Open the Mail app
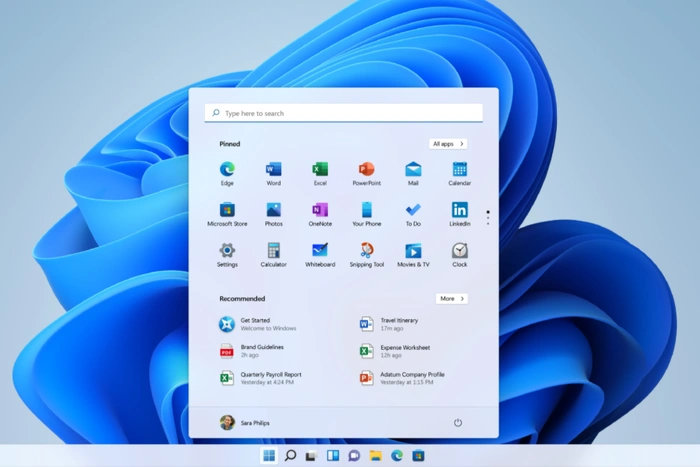Viewport: 700px width, 467px height. tap(413, 174)
